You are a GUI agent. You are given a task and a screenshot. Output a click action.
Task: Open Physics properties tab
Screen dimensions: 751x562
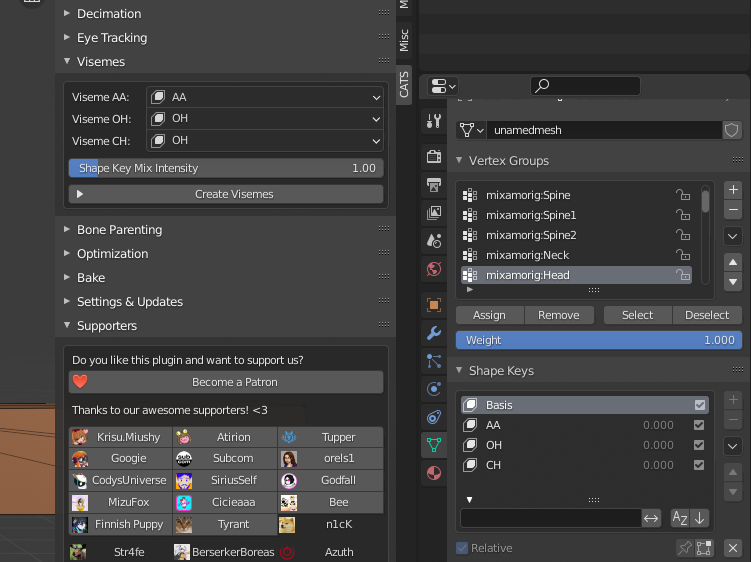pos(434,388)
